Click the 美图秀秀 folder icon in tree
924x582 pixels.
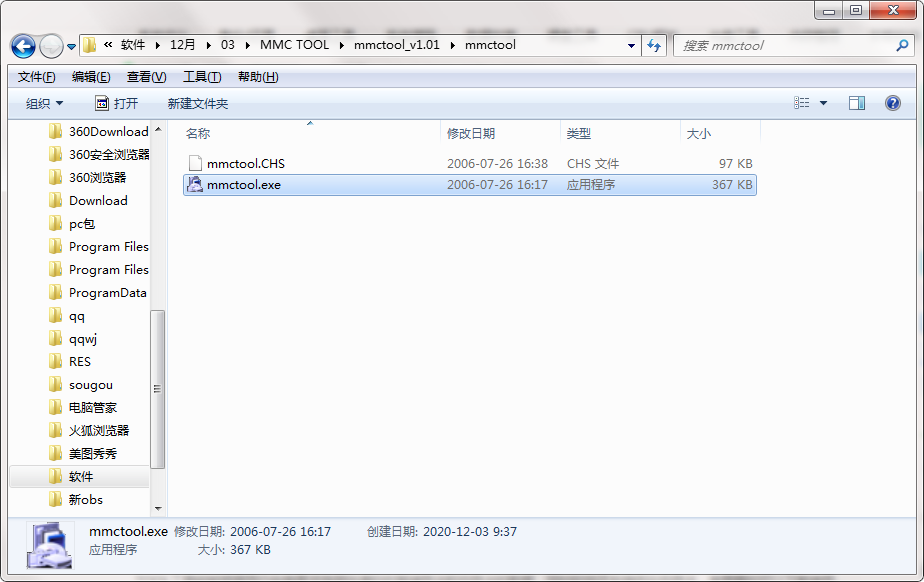coord(55,454)
